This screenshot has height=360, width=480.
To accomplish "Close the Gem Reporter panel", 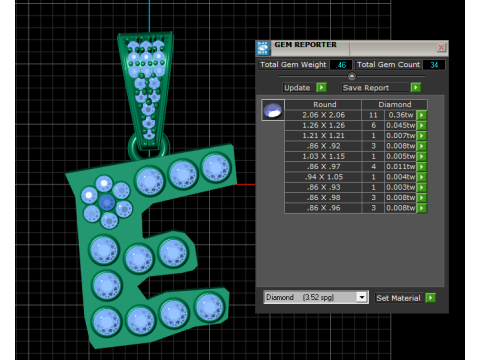I will (441, 48).
